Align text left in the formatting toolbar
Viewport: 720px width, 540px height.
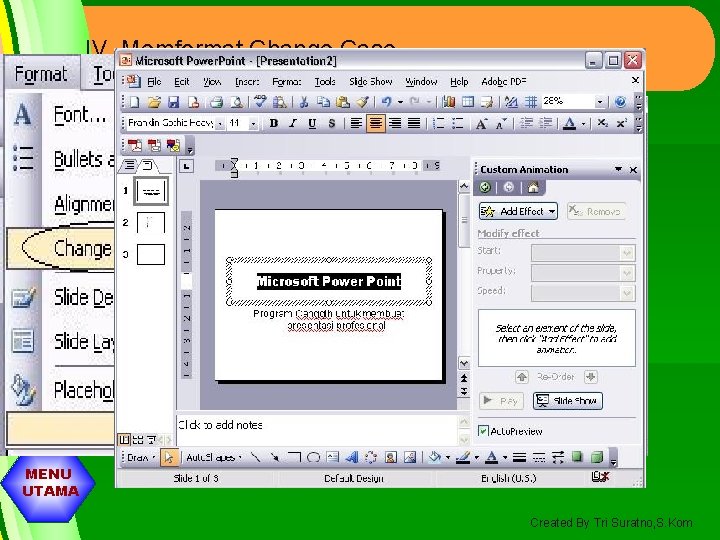click(x=356, y=123)
